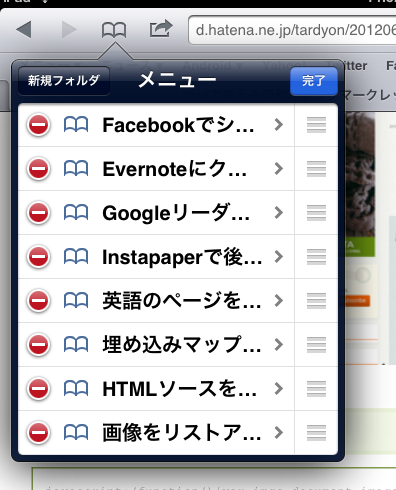Select the 画像をリストア… bookmark title
This screenshot has width=396, height=490.
182,433
